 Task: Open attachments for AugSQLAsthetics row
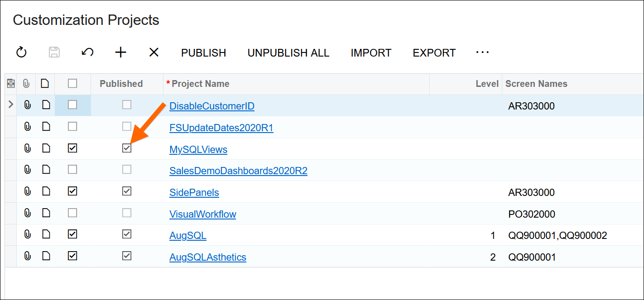coord(27,256)
